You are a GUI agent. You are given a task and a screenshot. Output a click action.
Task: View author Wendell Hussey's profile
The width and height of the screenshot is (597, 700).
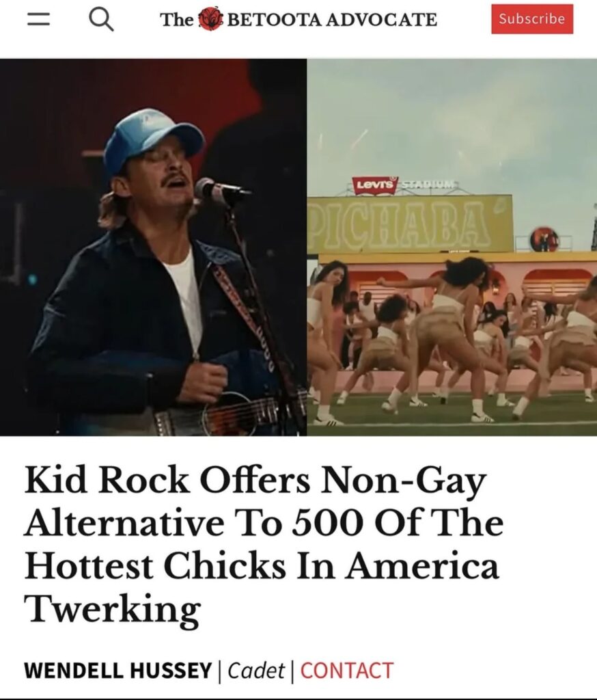point(117,671)
